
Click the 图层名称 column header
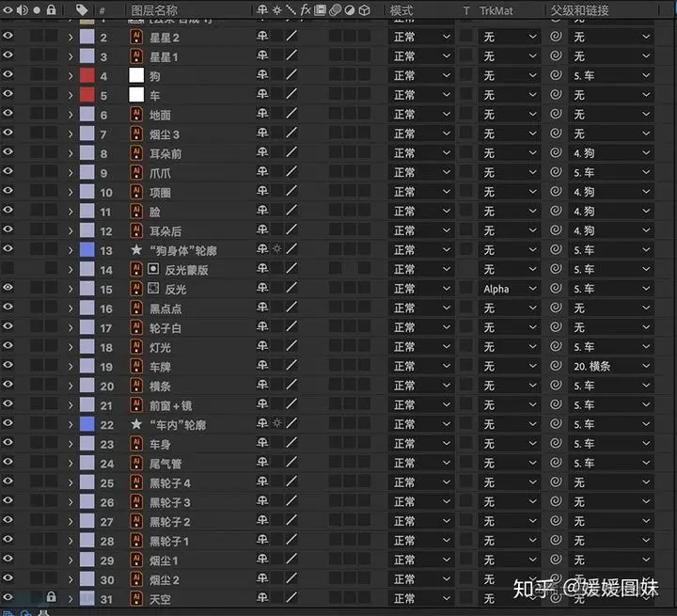click(x=154, y=10)
